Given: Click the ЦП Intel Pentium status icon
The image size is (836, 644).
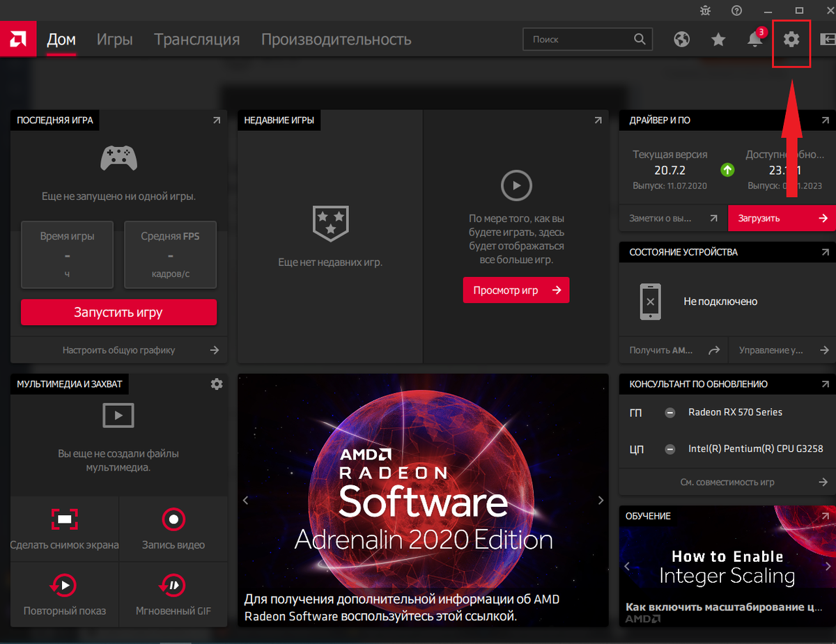Looking at the screenshot, I should (x=670, y=449).
